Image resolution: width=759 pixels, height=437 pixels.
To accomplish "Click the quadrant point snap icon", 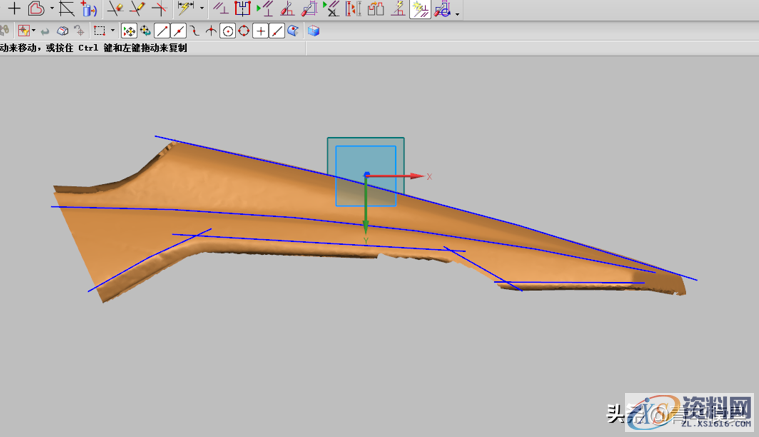I will (244, 31).
